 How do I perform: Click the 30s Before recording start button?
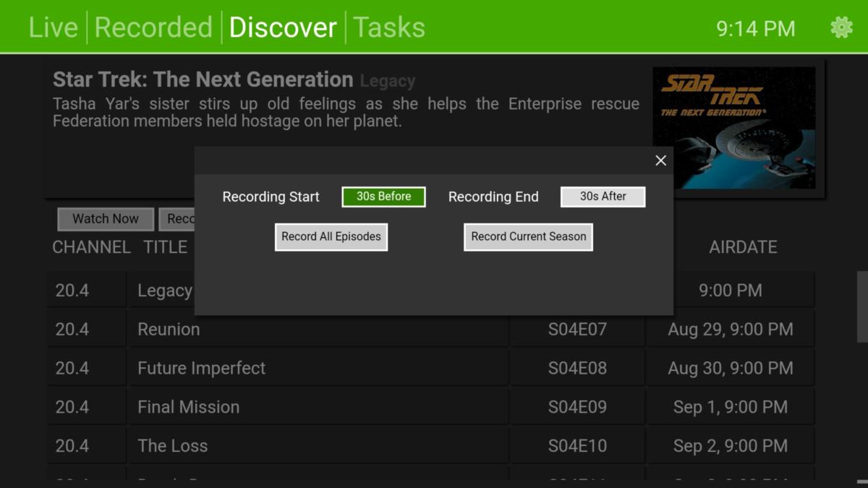[383, 197]
